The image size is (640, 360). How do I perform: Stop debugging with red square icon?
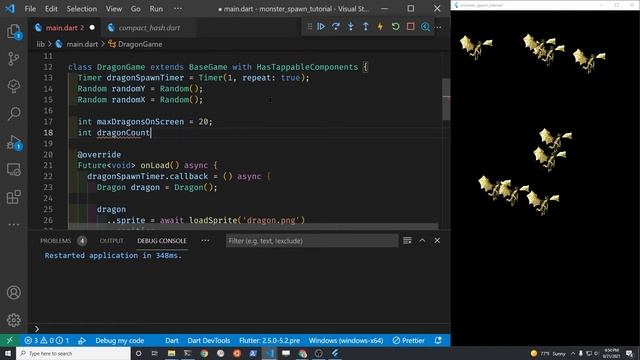410,27
